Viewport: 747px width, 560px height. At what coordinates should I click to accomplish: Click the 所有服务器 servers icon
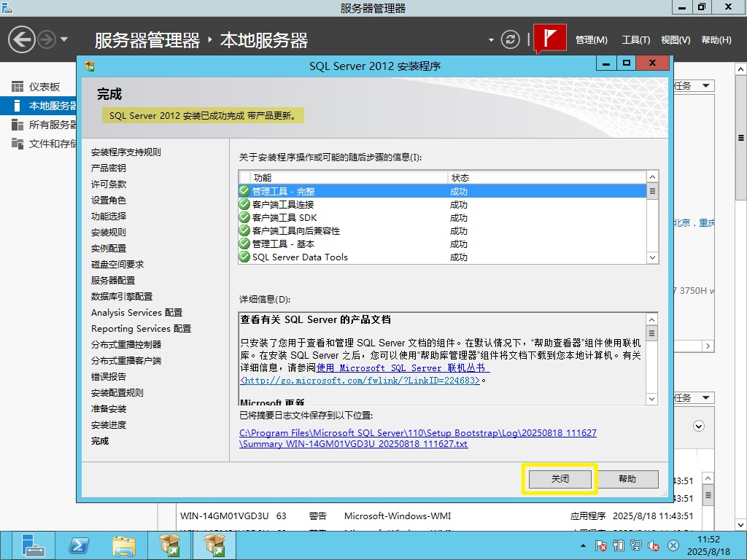click(x=18, y=125)
